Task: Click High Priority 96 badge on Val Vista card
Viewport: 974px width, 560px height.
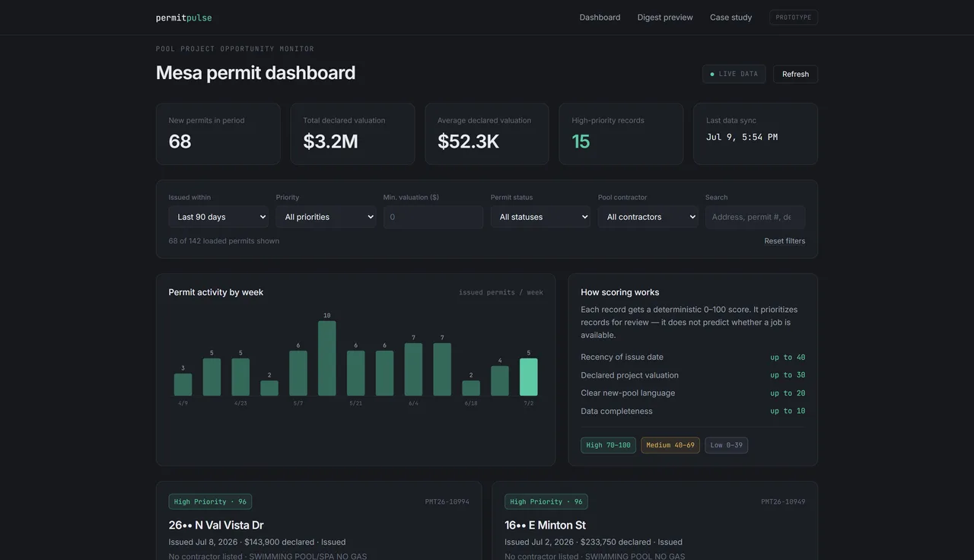Action: pos(210,502)
